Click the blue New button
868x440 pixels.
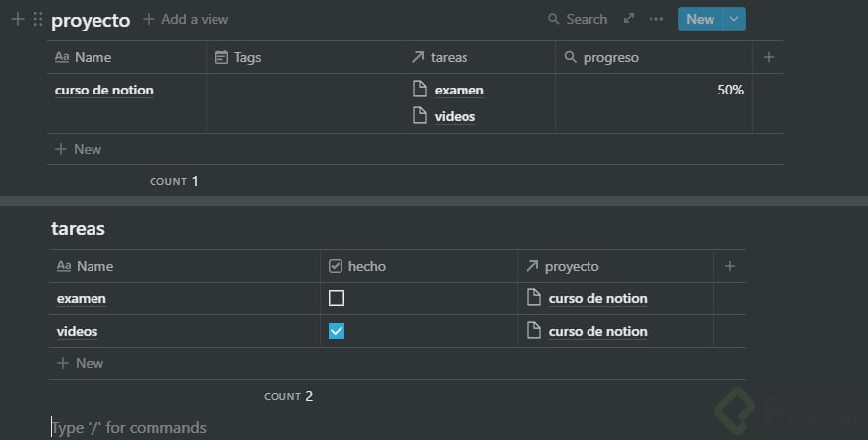tap(700, 19)
